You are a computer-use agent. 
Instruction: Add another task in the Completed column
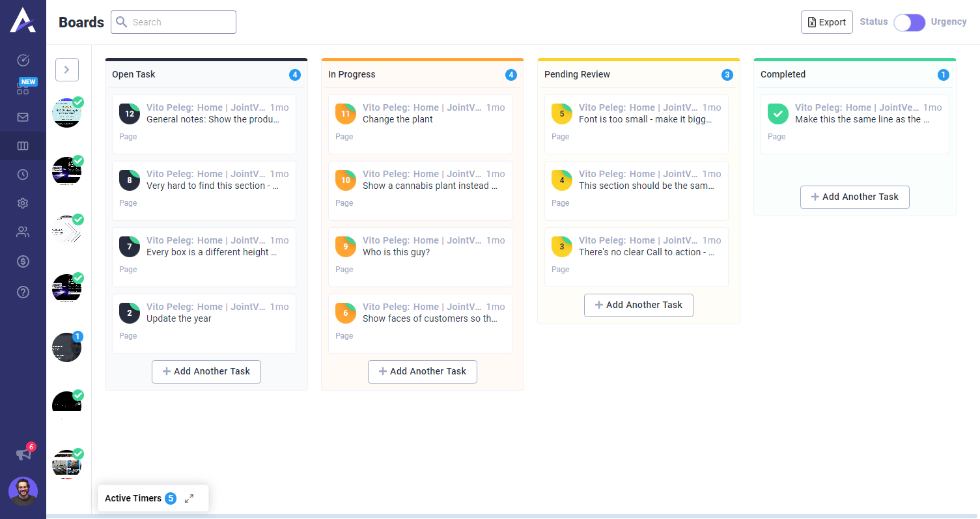click(x=854, y=197)
